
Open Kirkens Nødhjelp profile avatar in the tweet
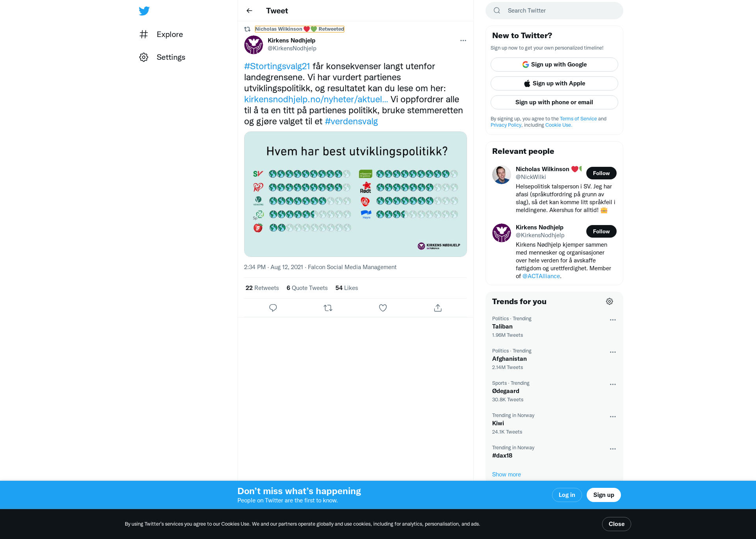tap(254, 45)
